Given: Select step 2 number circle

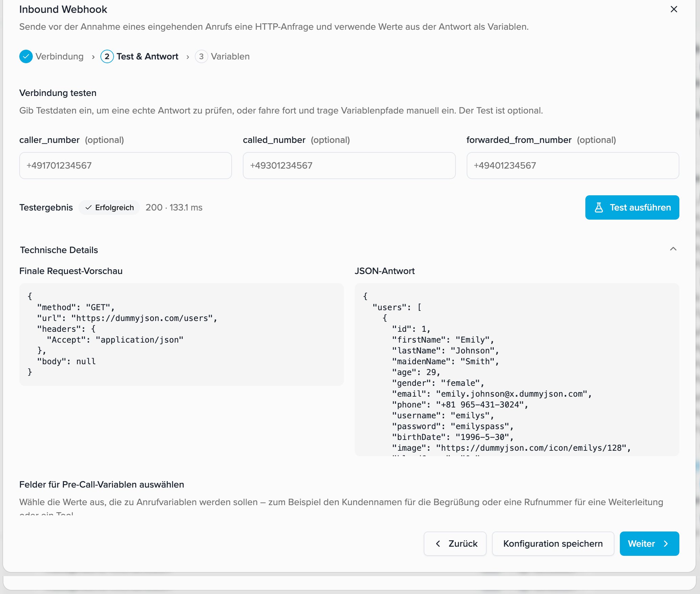Looking at the screenshot, I should [x=107, y=56].
